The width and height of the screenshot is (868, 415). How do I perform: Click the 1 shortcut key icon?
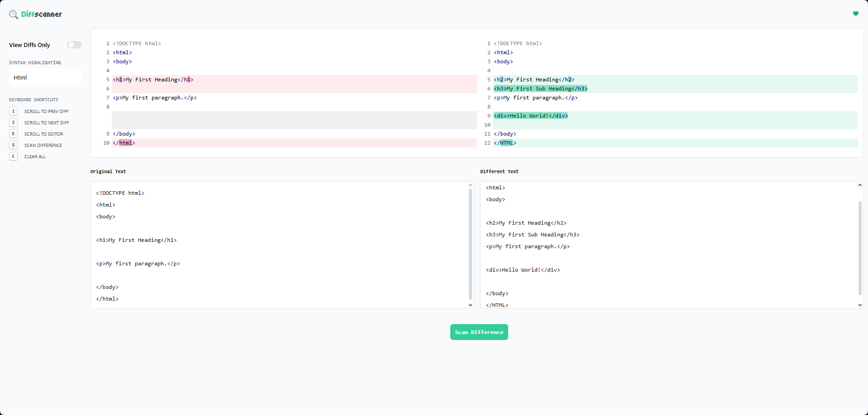14,111
